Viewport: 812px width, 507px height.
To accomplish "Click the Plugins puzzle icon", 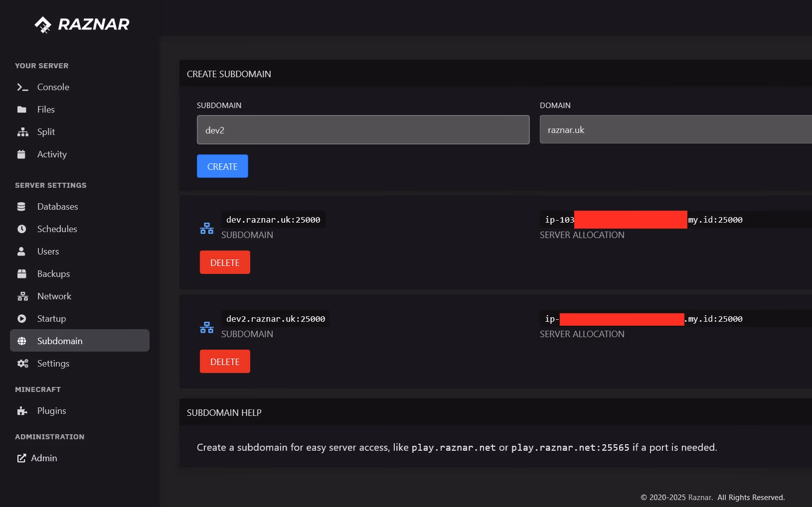I will tap(22, 411).
